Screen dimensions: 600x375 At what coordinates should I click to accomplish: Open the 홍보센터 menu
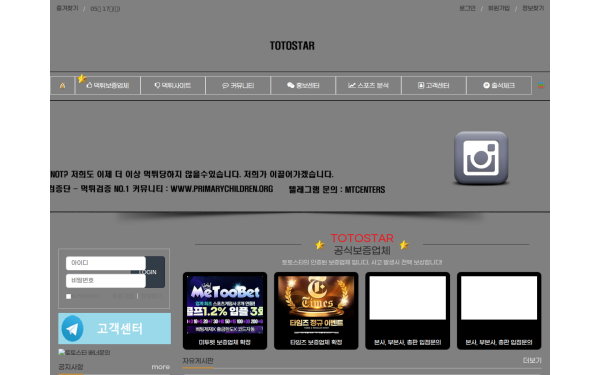(x=303, y=85)
